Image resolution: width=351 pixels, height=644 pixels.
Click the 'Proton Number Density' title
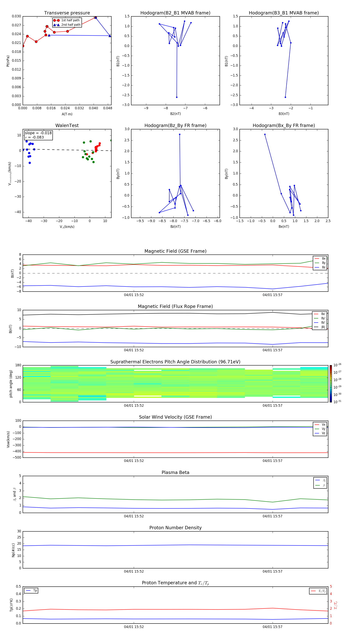175,528
